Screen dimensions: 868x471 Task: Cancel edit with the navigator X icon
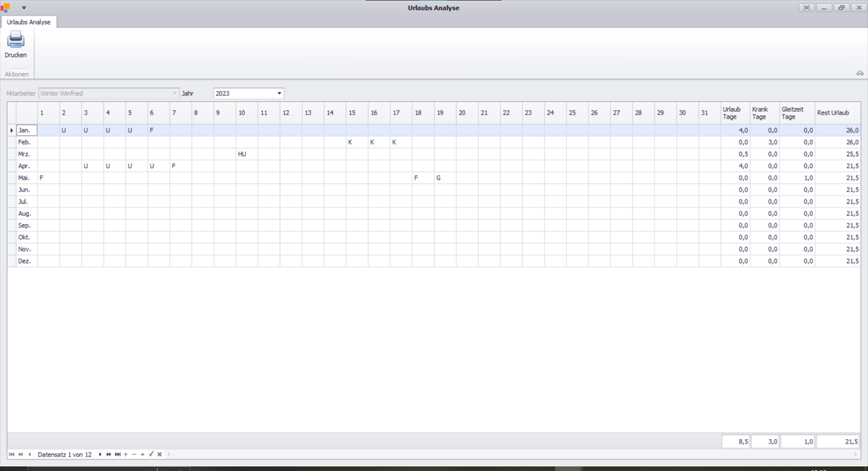[x=159, y=454]
